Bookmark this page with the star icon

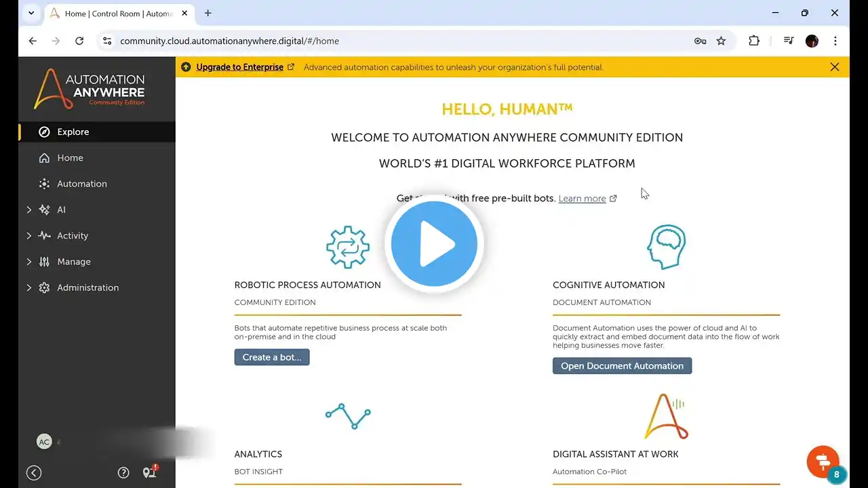pyautogui.click(x=722, y=41)
